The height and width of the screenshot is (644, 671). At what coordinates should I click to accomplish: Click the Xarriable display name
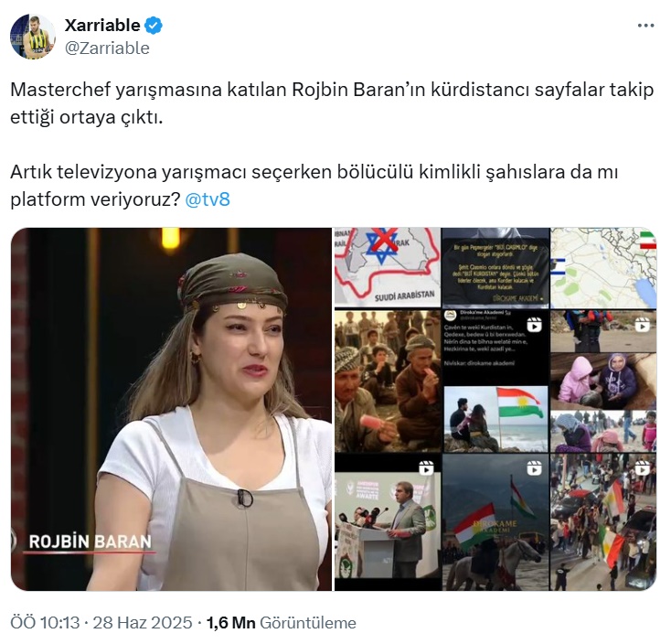[x=102, y=26]
